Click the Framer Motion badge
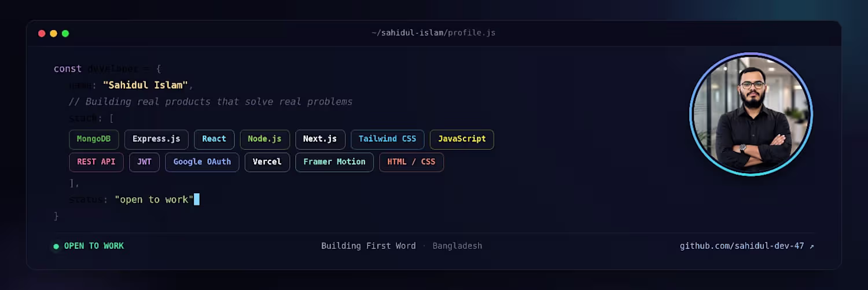Image resolution: width=868 pixels, height=290 pixels. pos(334,162)
